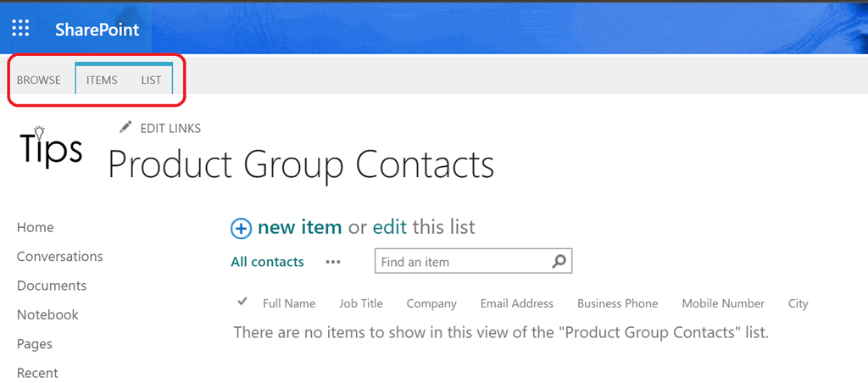This screenshot has width=868, height=383.
Task: Sort by the Email Address column header
Action: click(x=516, y=303)
